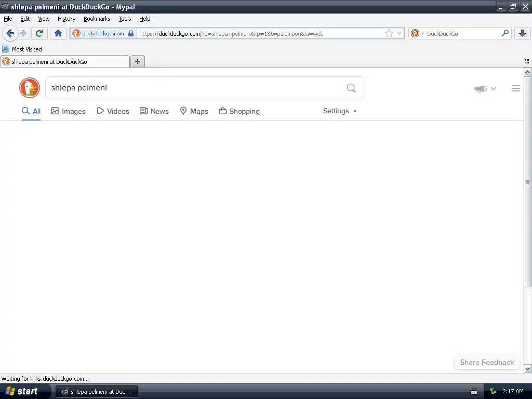Open the Help menu

coord(145,19)
